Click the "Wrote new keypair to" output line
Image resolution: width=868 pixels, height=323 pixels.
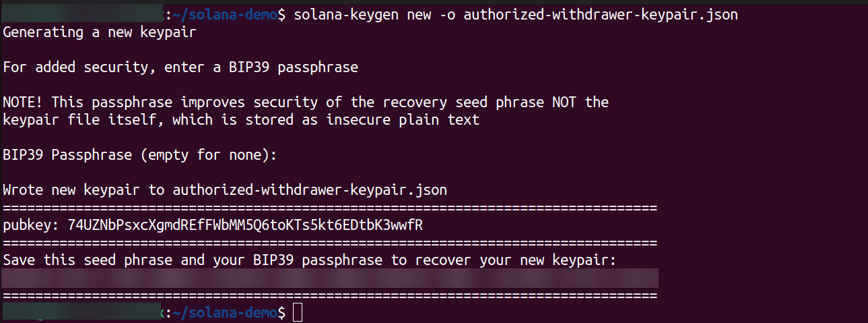[x=225, y=190]
